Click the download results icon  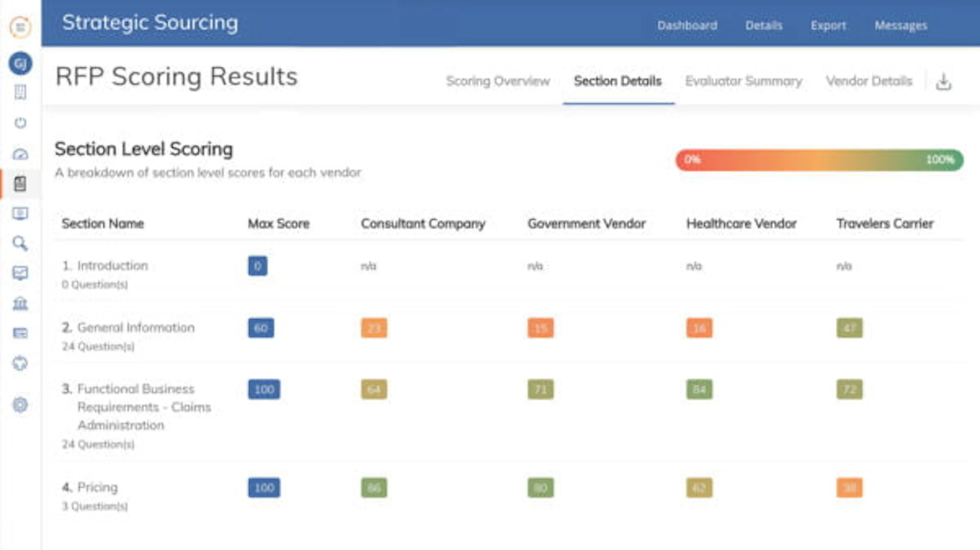[944, 82]
